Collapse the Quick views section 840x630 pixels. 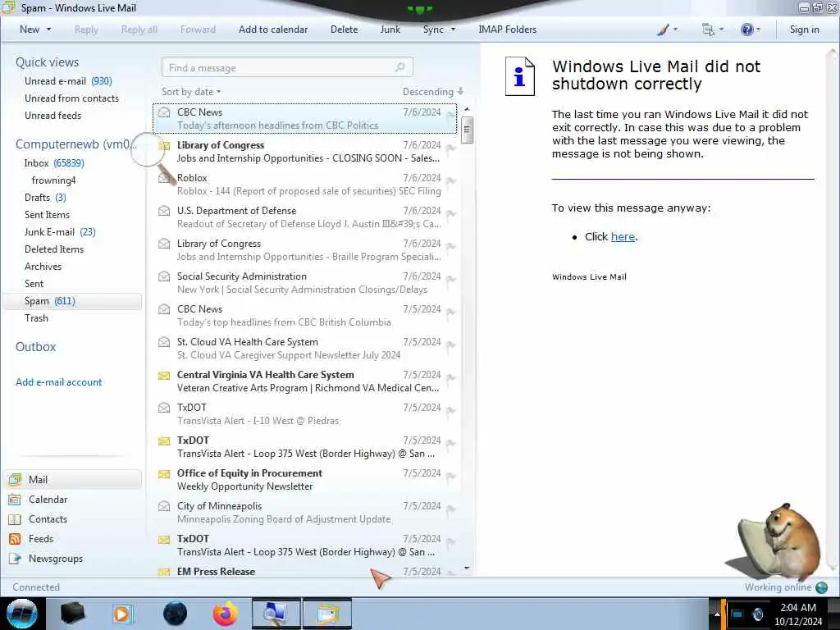(47, 62)
